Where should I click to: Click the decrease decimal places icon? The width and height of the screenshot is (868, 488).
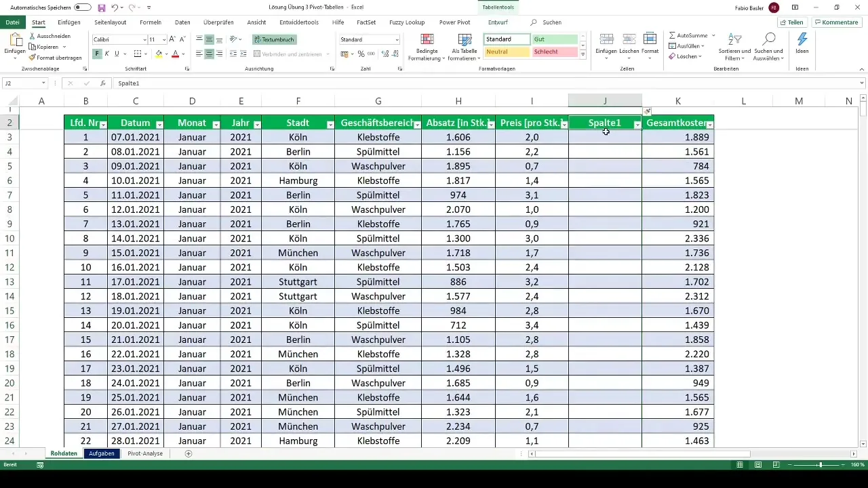point(394,54)
